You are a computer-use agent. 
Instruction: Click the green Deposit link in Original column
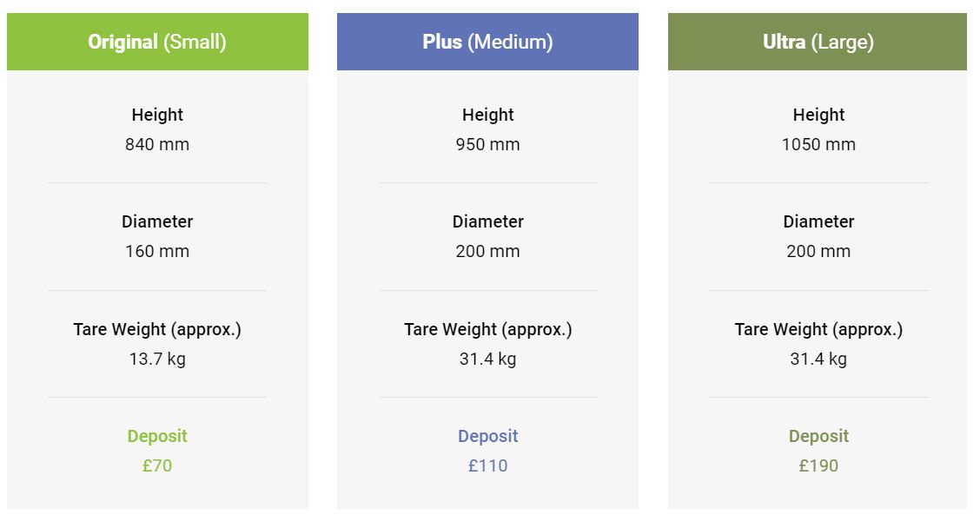[x=157, y=436]
